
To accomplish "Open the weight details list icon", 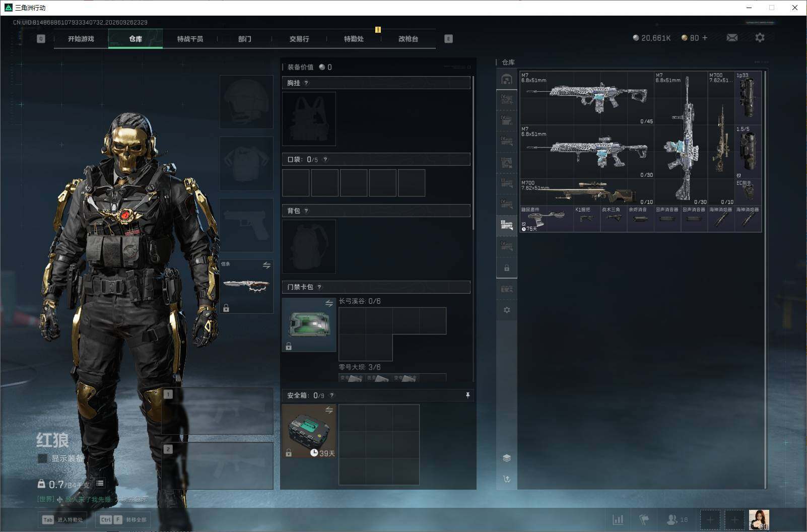I will [100, 483].
